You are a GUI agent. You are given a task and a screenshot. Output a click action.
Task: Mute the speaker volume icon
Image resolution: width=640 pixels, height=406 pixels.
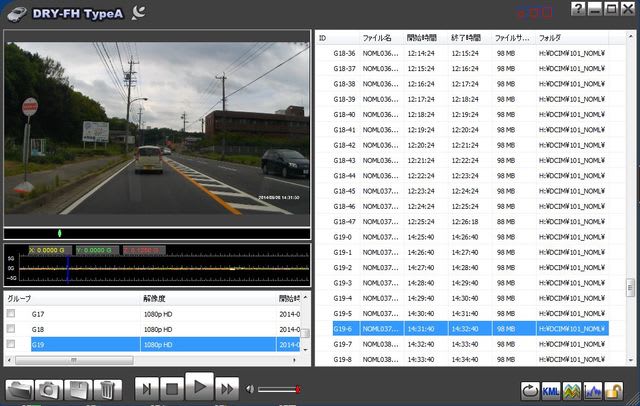pyautogui.click(x=249, y=389)
